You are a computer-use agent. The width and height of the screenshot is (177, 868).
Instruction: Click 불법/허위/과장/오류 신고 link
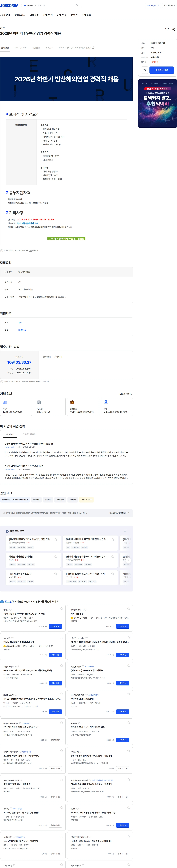(x=119, y=513)
